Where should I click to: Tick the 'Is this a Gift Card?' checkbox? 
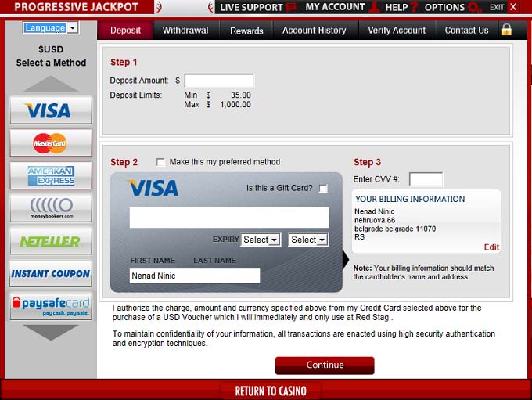click(323, 189)
